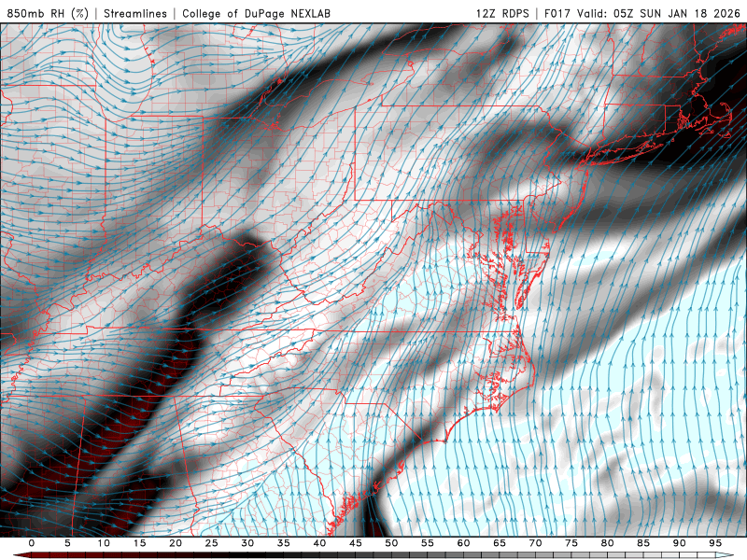This screenshot has width=747, height=560.
Task: Click the colorbar label "55"
Action: click(x=428, y=543)
